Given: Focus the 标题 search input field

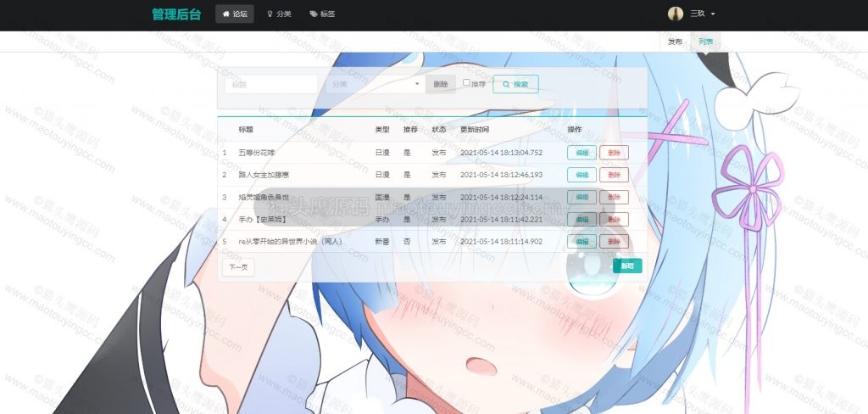Looking at the screenshot, I should (271, 84).
